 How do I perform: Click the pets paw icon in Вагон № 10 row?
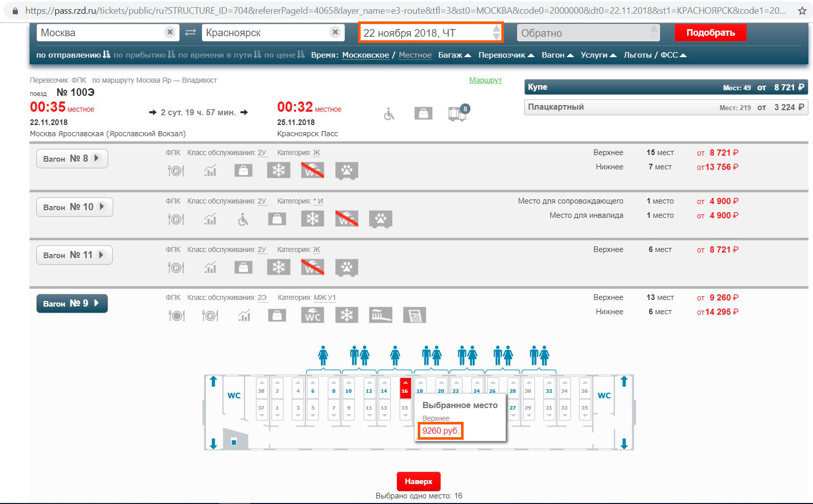point(380,219)
